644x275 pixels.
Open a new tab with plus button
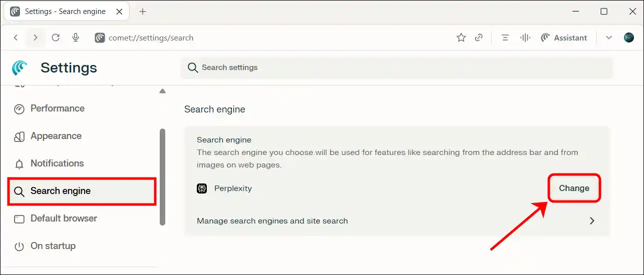(143, 11)
